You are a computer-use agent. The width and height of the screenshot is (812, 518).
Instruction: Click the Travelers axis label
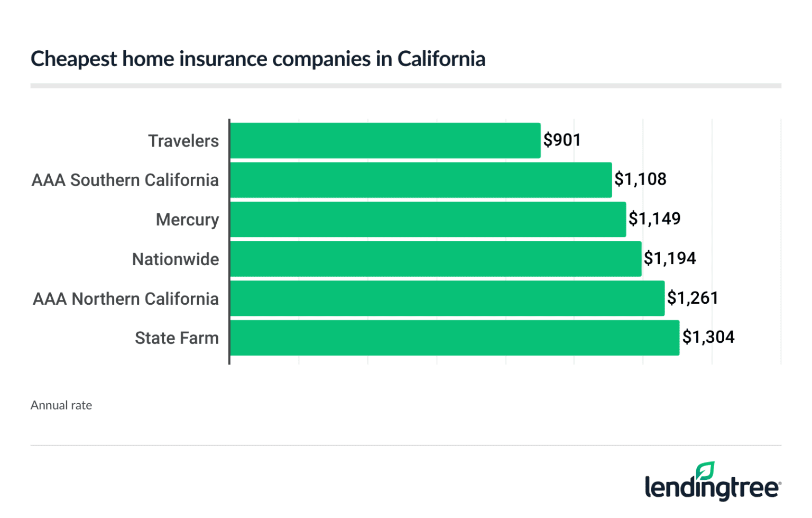tap(183, 141)
